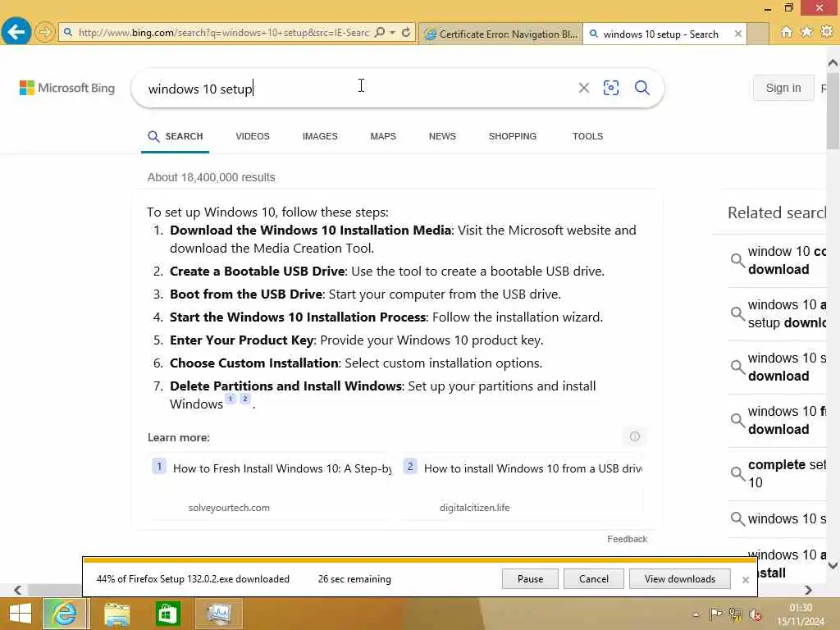Viewport: 840px width, 630px height.
Task: Click the volume speaker tray icon
Action: (756, 614)
